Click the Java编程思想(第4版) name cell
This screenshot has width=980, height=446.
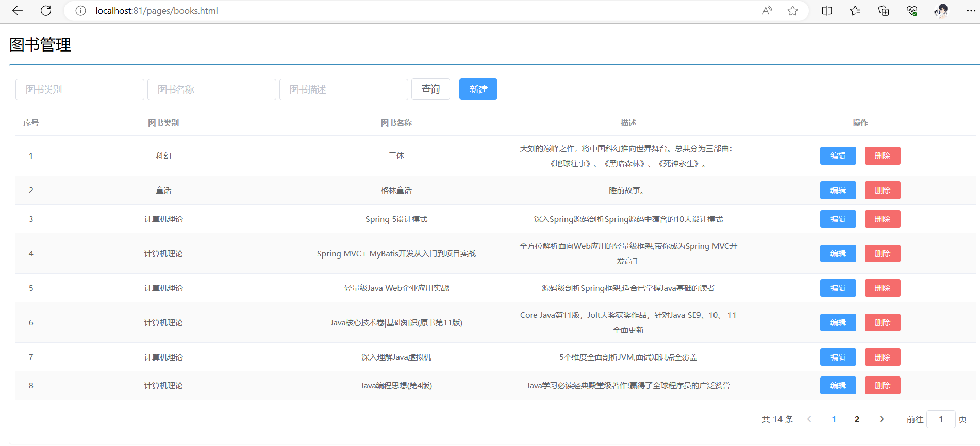[x=396, y=386]
